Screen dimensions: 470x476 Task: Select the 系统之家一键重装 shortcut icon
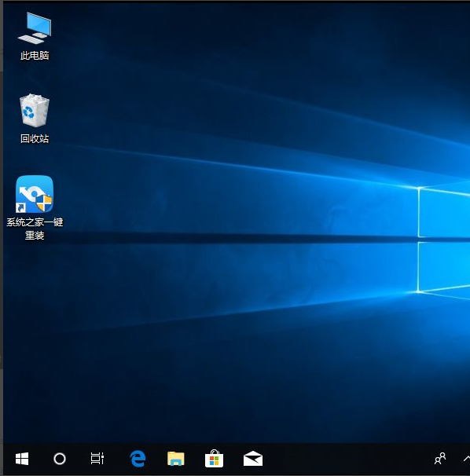(x=35, y=194)
